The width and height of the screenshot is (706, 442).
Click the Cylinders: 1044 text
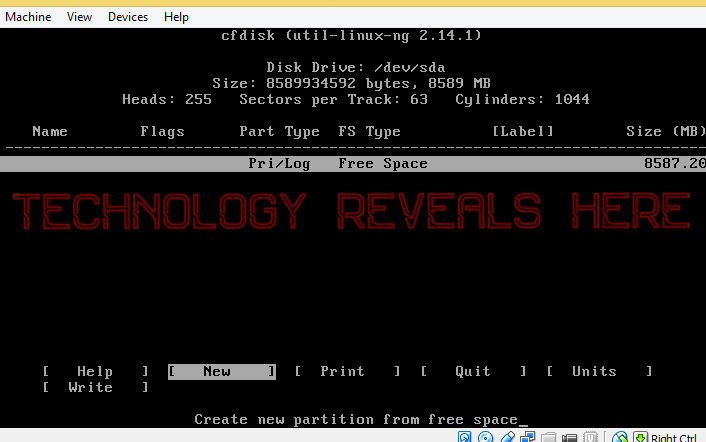[522, 99]
